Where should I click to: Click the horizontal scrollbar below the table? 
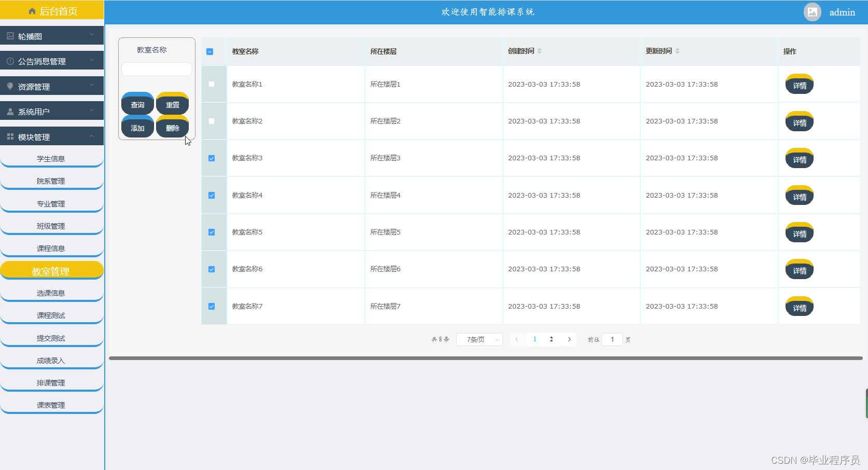click(x=486, y=358)
